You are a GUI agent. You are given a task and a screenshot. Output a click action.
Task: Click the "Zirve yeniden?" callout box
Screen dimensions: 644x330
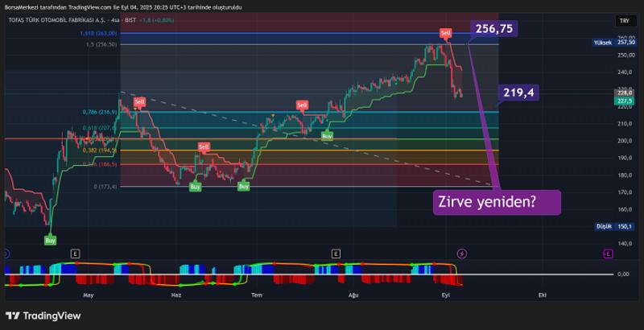(x=497, y=202)
